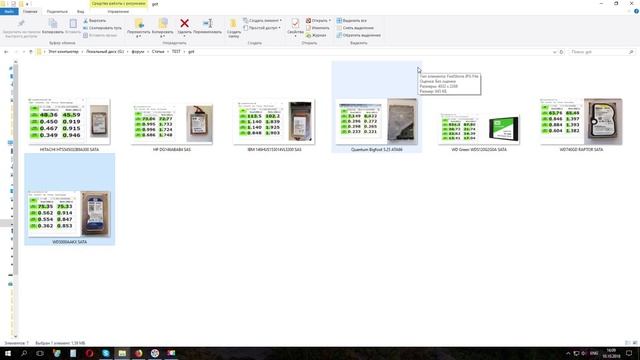Click the форум breadcrumb segment

click(138, 52)
